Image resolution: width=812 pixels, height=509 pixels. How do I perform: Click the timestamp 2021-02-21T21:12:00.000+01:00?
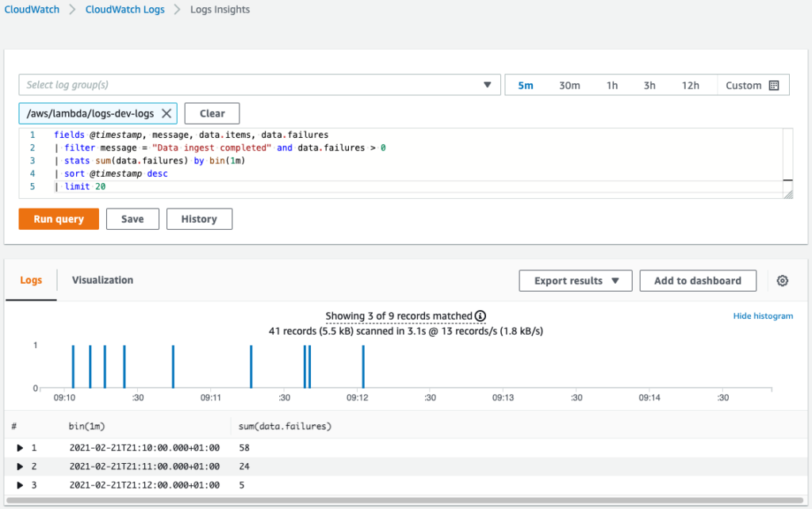coord(144,485)
